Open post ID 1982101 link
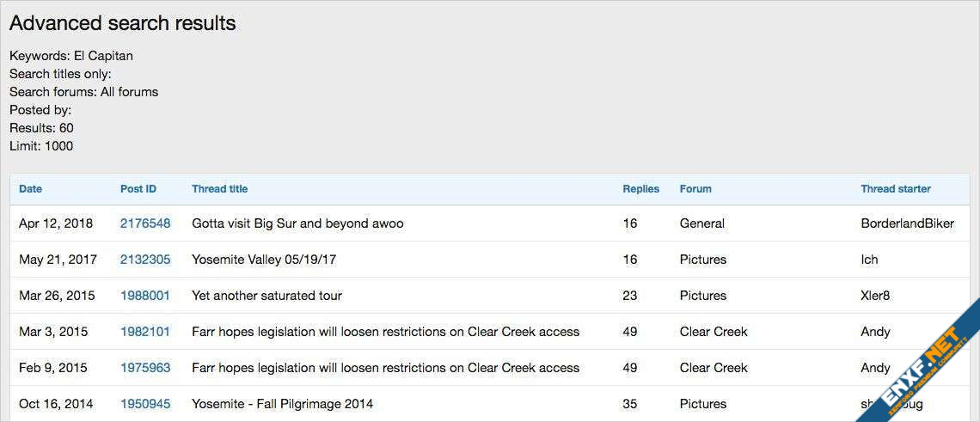The width and height of the screenshot is (980, 422). tap(145, 332)
